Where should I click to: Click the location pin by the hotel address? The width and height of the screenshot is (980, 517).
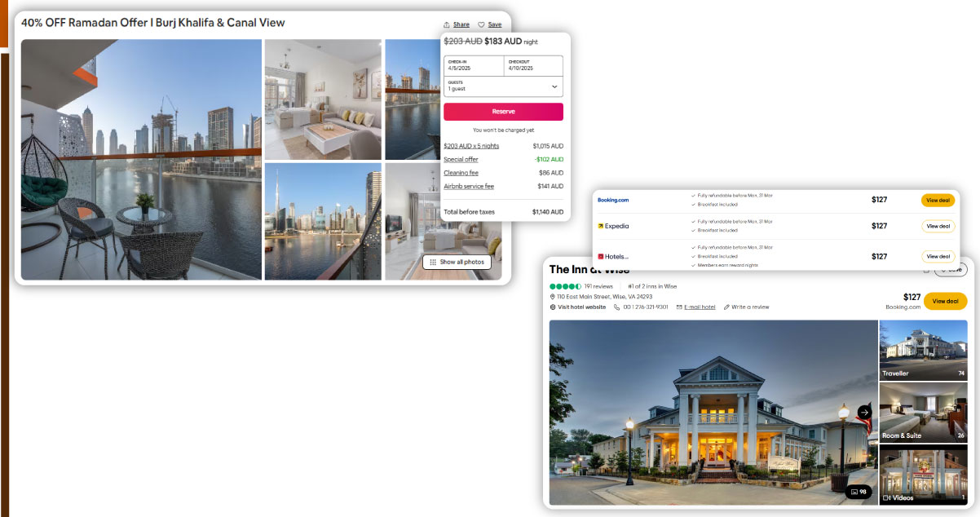coord(553,296)
